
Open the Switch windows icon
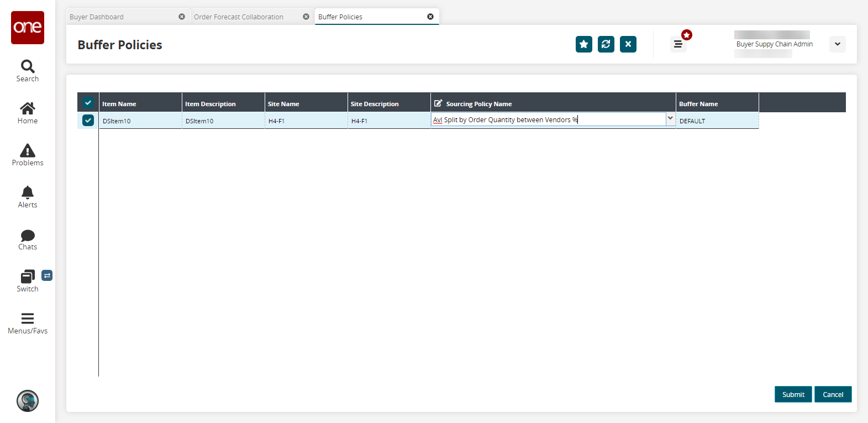pyautogui.click(x=28, y=281)
